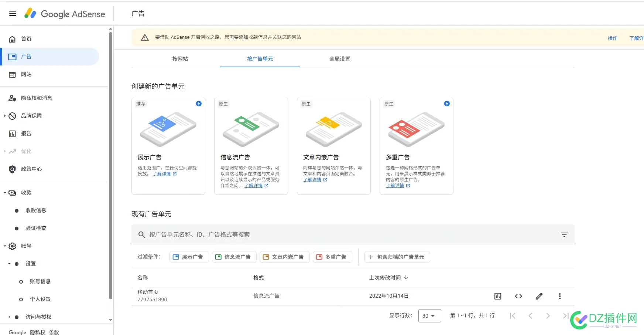Open more options for 移动首页 row
The image size is (644, 335).
click(560, 296)
